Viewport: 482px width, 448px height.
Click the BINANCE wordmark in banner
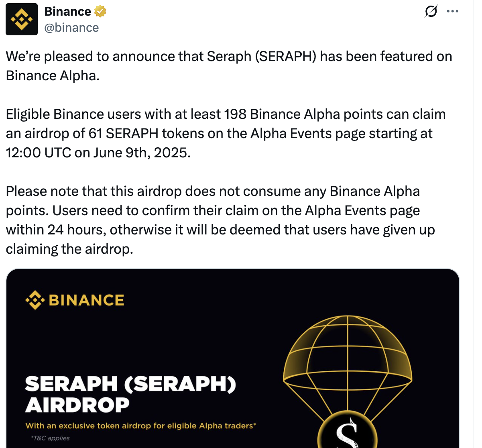pos(86,300)
